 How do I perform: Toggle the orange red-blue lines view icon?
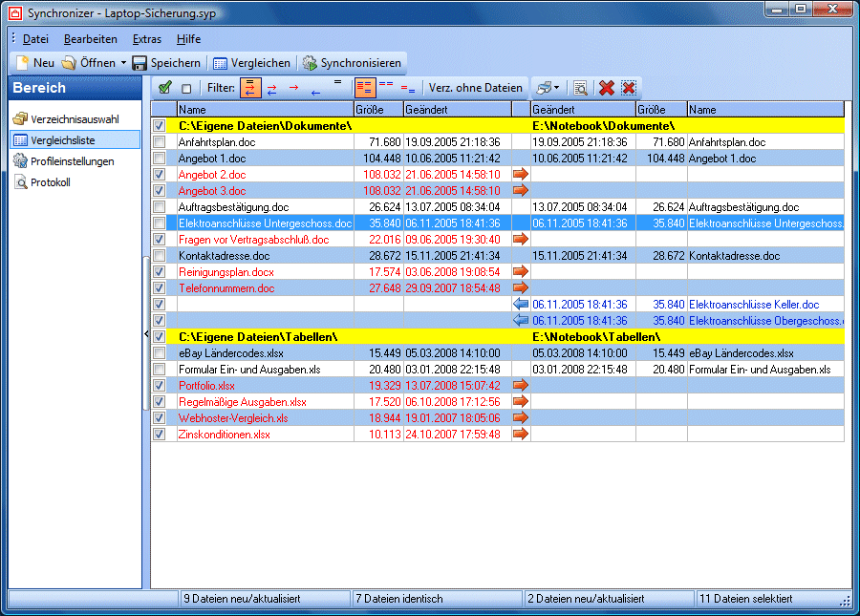[365, 88]
